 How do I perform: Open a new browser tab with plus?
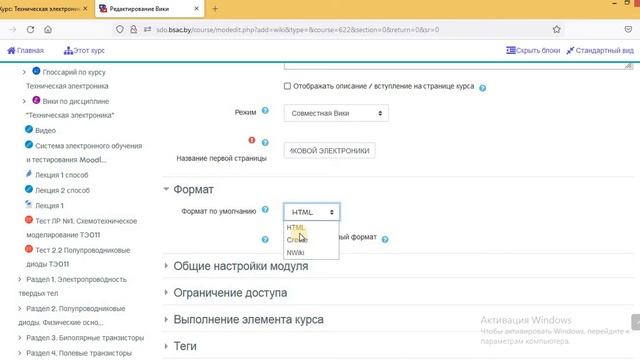coord(215,9)
